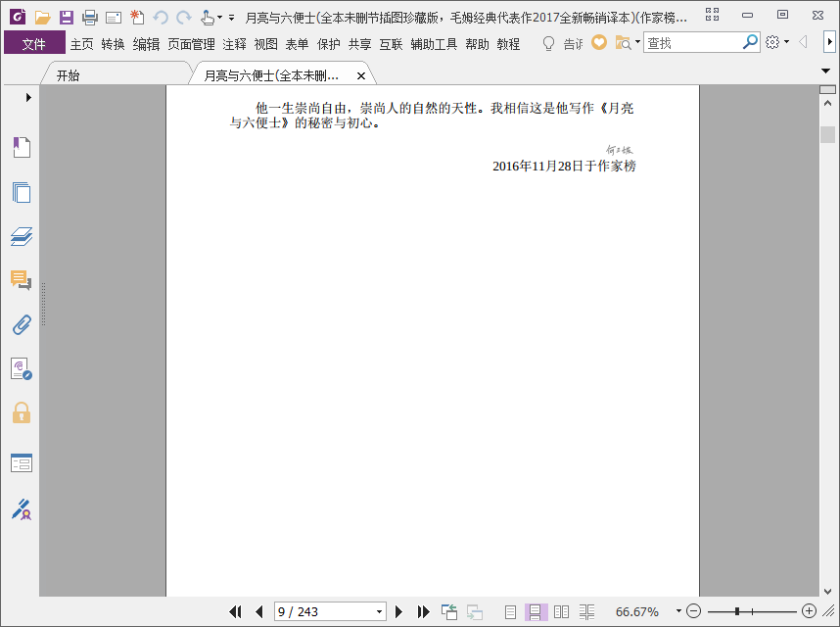This screenshot has height=627, width=840.
Task: Go to first page
Action: coord(235,611)
